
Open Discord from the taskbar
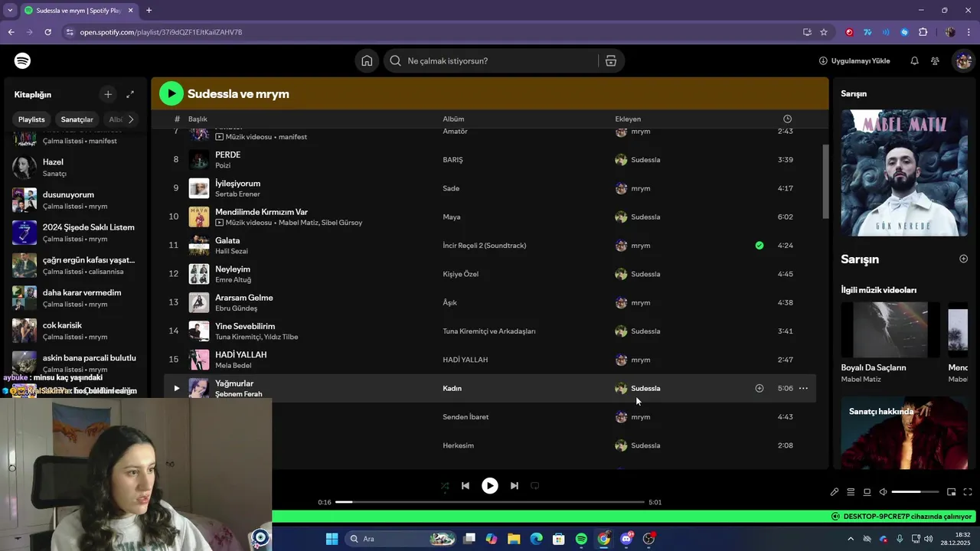[626, 539]
